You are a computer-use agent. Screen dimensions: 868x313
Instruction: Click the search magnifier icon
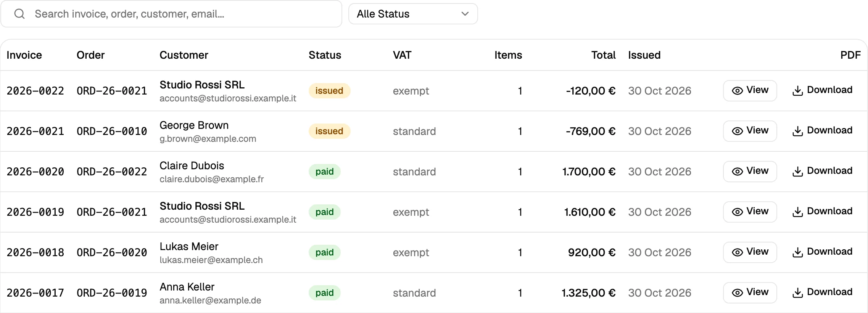click(x=19, y=14)
